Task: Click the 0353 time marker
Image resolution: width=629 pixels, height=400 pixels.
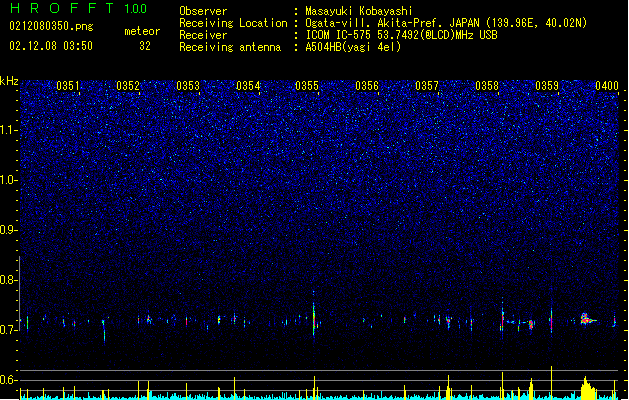Action: [x=188, y=86]
